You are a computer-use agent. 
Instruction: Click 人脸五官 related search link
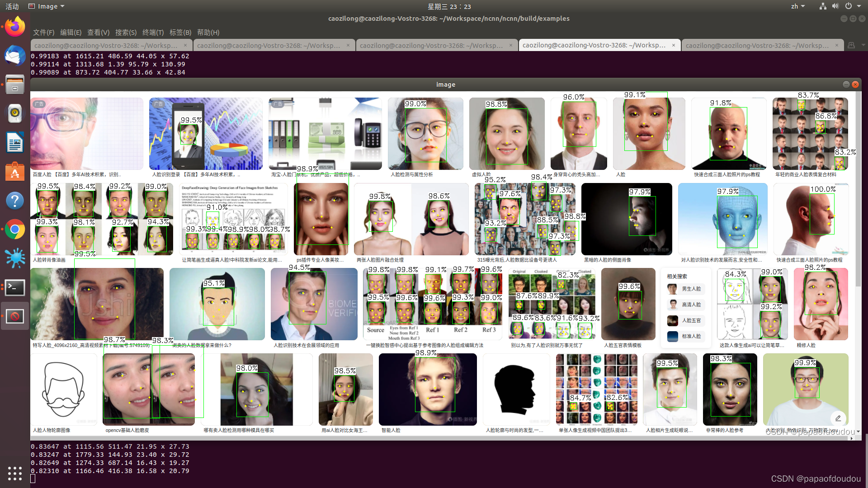[x=691, y=320]
